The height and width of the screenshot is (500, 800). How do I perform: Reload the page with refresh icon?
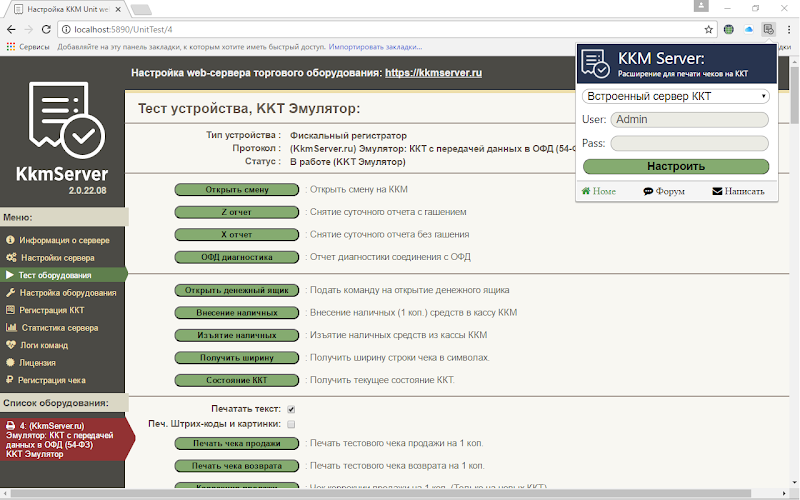point(46,30)
